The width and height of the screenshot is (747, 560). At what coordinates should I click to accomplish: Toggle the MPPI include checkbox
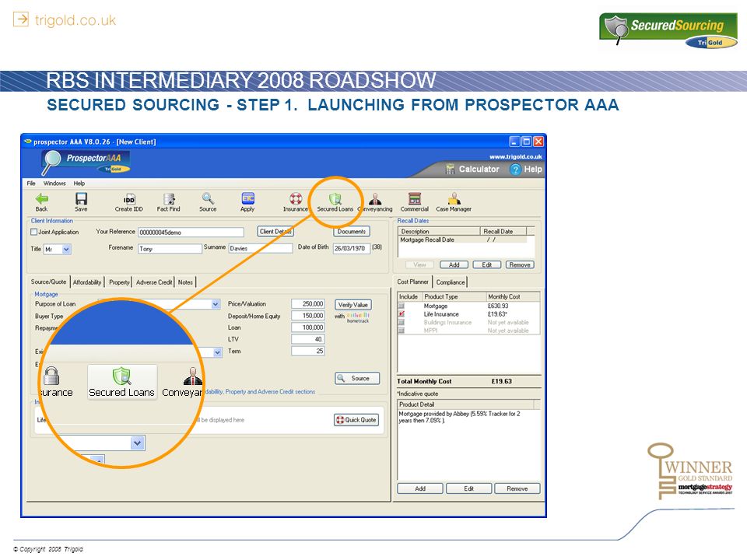tap(402, 330)
